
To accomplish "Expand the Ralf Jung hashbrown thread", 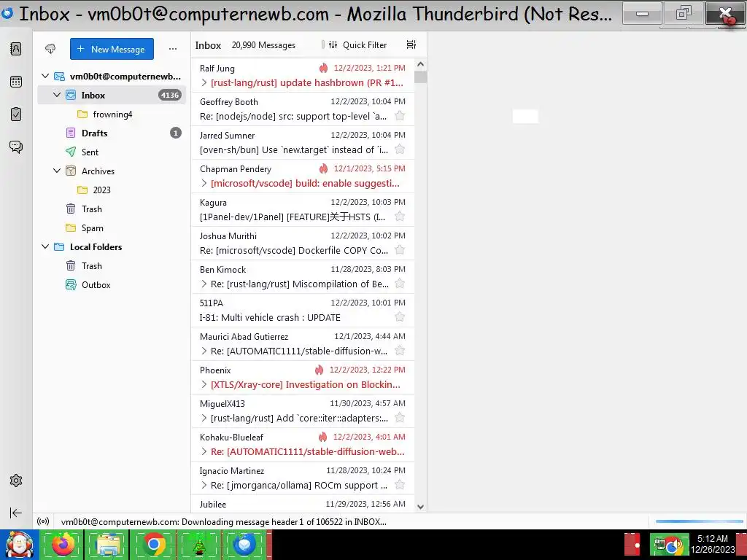I will click(204, 83).
